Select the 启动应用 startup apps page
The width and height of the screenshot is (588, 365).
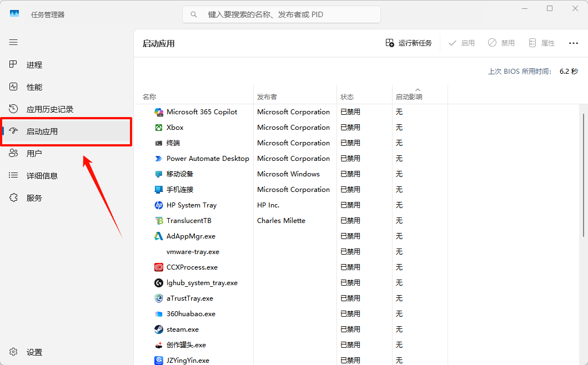pos(67,131)
